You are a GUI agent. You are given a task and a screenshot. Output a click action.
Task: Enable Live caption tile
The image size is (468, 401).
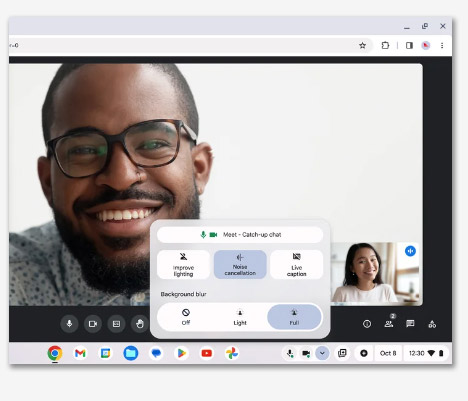click(x=296, y=265)
